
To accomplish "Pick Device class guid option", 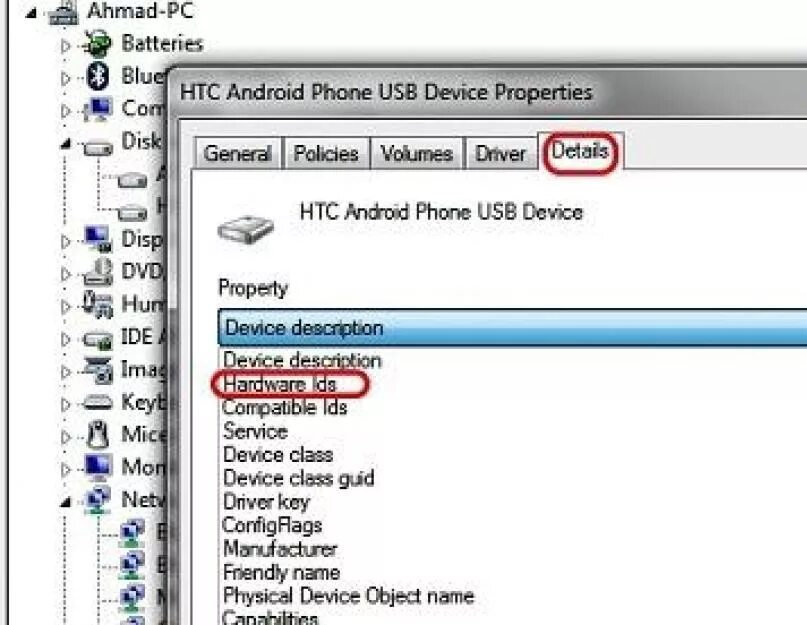I will [x=299, y=478].
